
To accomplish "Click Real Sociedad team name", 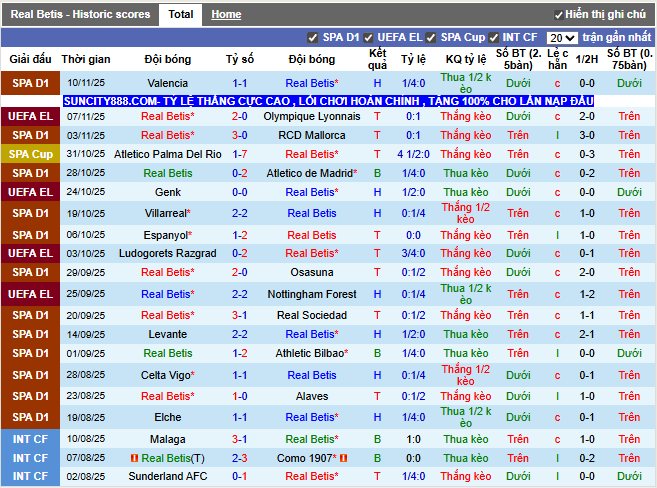I will click(x=312, y=315).
